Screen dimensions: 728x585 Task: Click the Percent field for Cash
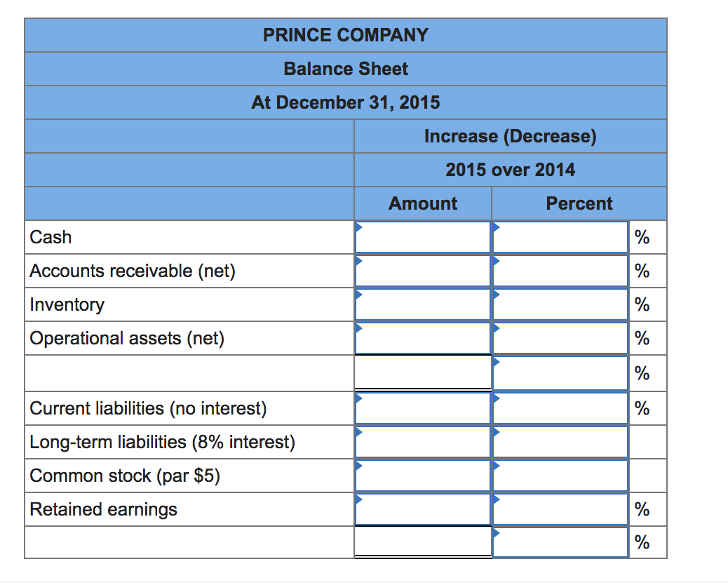point(560,237)
